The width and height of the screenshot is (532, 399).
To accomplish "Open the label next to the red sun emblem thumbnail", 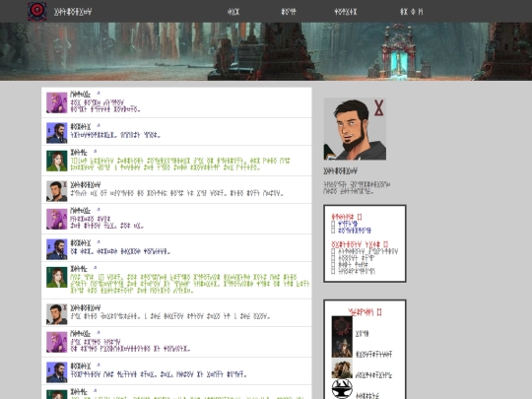I will tap(362, 334).
